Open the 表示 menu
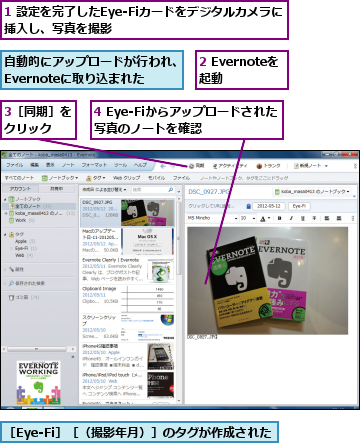360x443 pixels. point(50,165)
